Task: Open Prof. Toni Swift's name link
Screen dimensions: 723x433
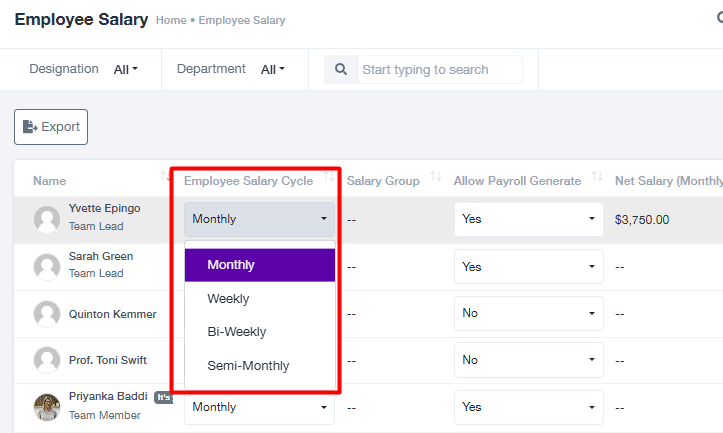Action: tap(107, 360)
